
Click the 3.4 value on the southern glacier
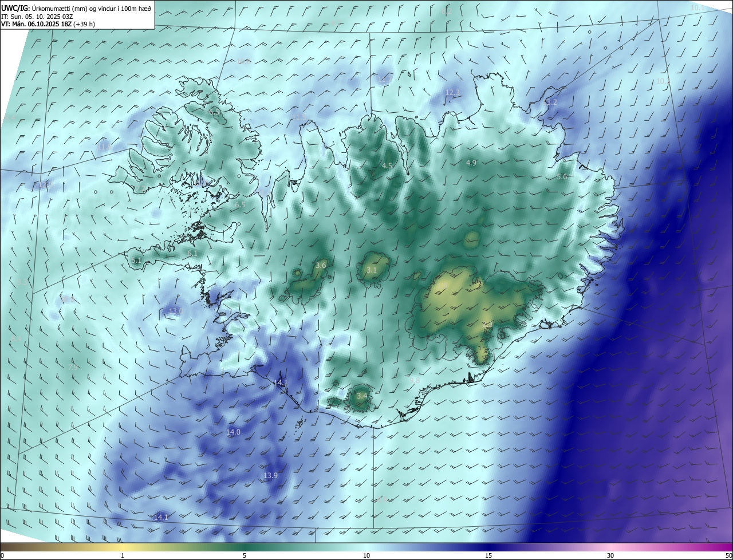tap(362, 396)
